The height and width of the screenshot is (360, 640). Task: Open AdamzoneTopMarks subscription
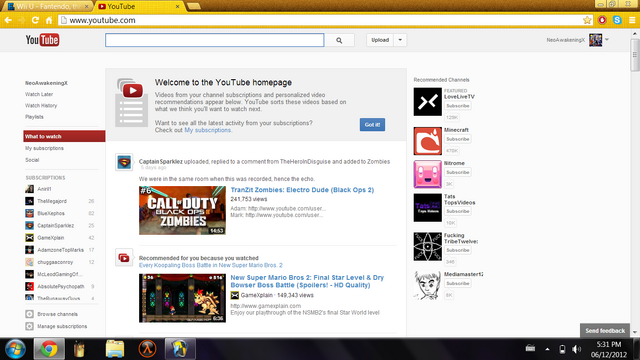60,250
